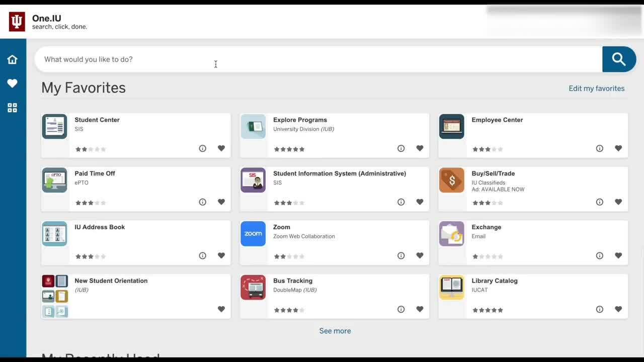This screenshot has width=644, height=362.
Task: Click Edit my favorites link
Action: tap(597, 88)
